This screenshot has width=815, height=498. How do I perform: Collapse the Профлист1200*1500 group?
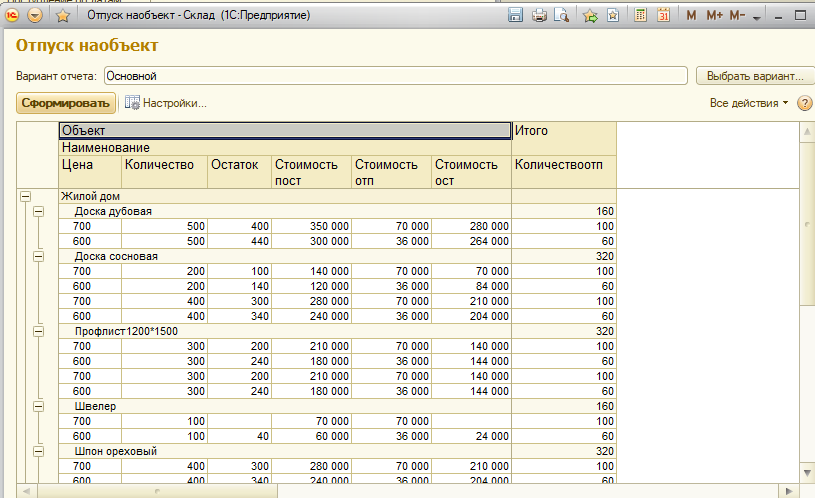click(38, 331)
